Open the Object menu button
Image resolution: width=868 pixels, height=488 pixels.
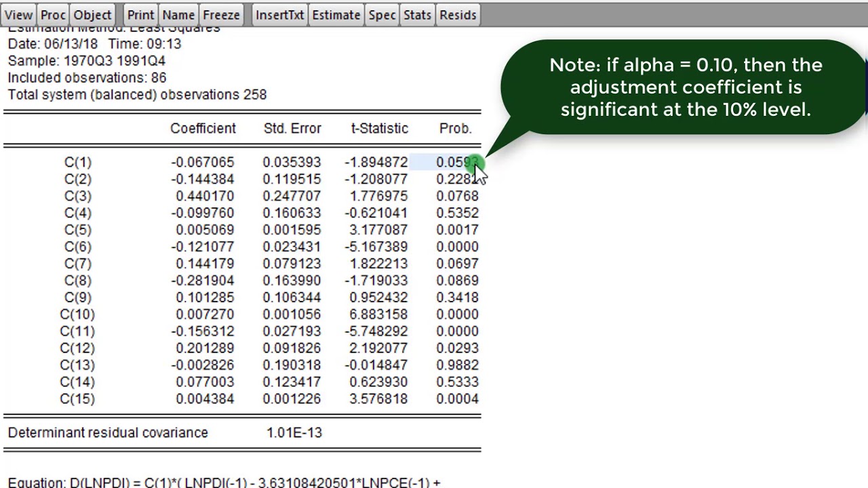92,15
